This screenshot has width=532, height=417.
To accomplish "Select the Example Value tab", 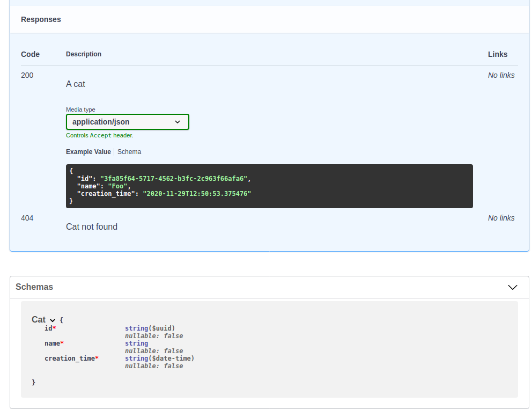I will click(88, 152).
